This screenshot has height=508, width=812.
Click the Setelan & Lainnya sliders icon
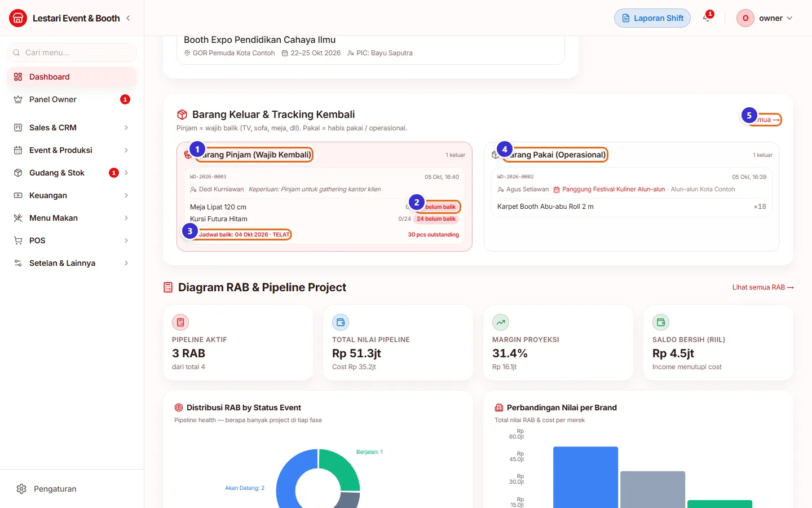tap(18, 263)
